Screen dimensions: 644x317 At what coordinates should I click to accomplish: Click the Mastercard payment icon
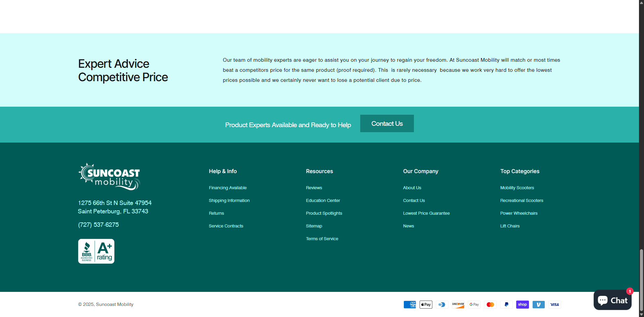tap(490, 305)
